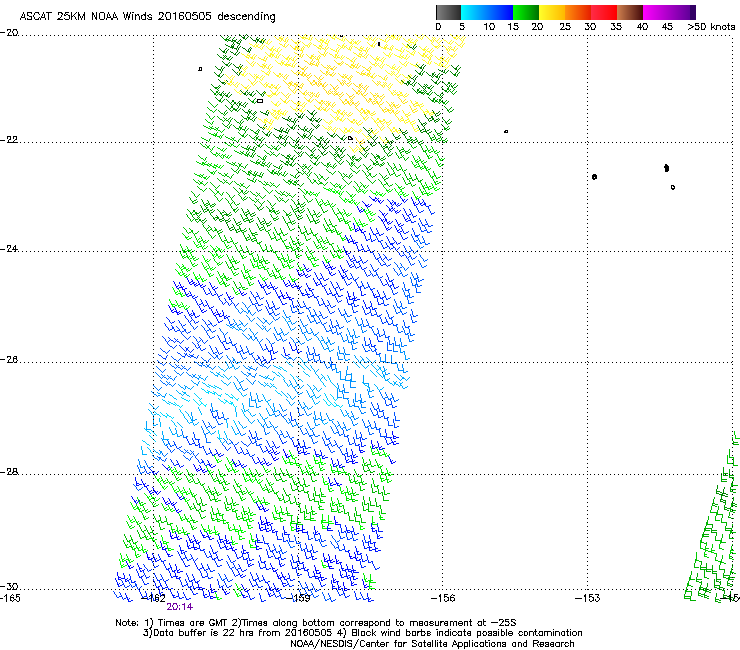This screenshot has height=650, width=740.
Task: Click the '-30' latitude axis label
Action: [x=9, y=586]
